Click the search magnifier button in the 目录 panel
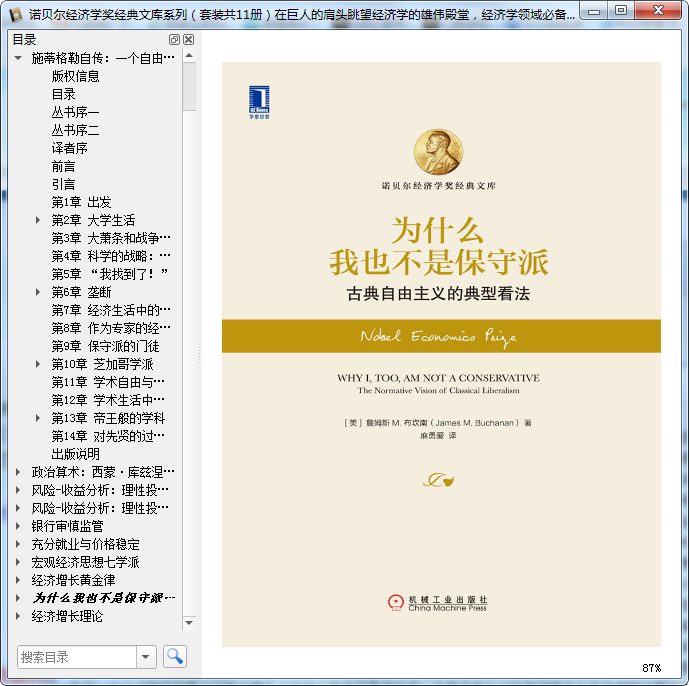Image resolution: width=689 pixels, height=686 pixels. 174,657
